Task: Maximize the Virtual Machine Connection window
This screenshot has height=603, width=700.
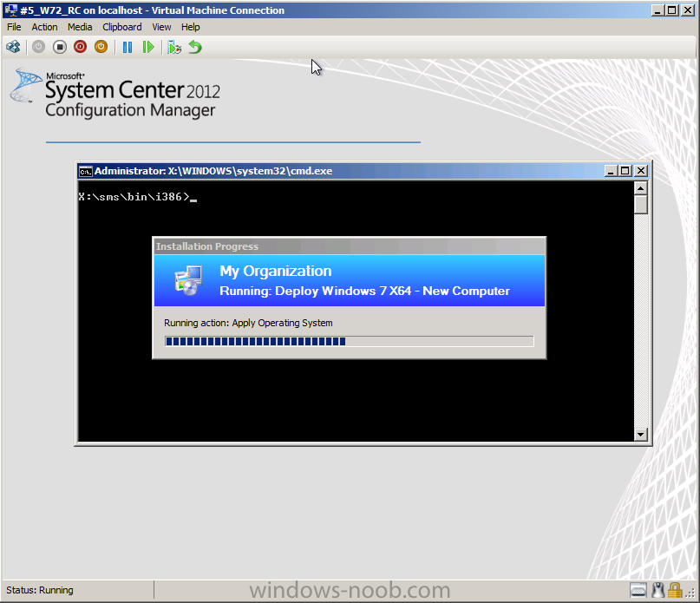Action: pyautogui.click(x=672, y=10)
